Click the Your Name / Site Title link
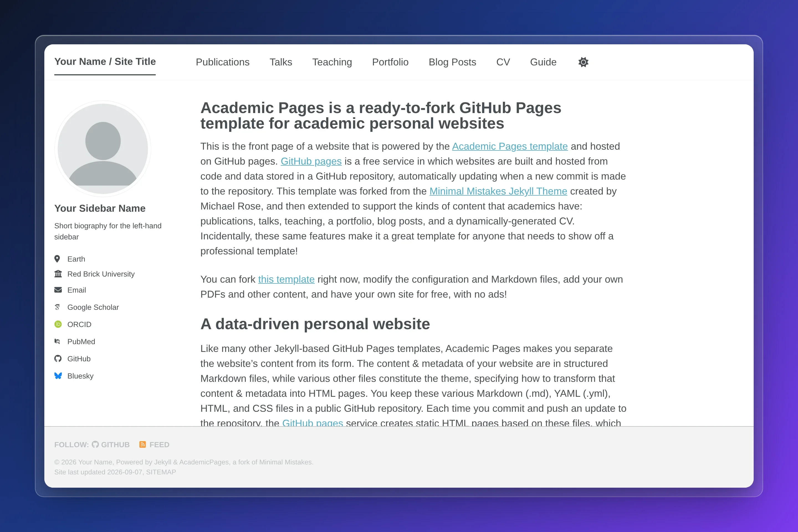Screen dimensions: 798x532 point(105,62)
